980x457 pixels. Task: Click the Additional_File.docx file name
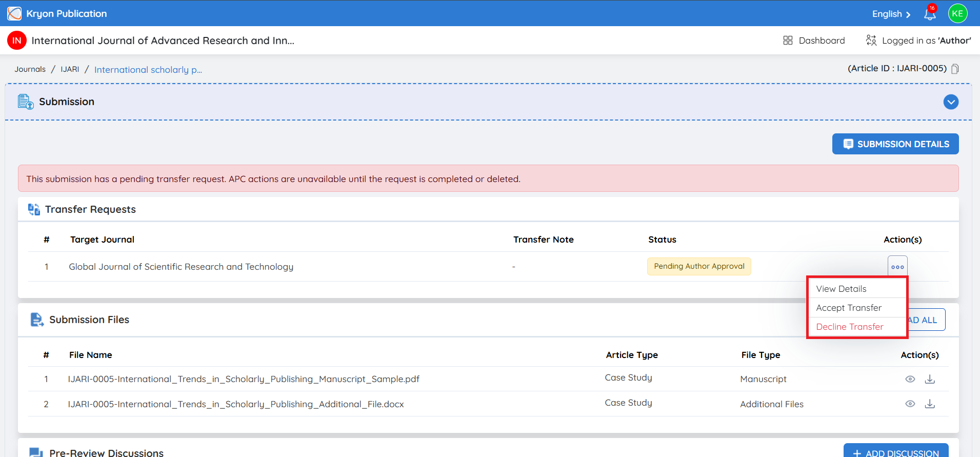tap(236, 404)
